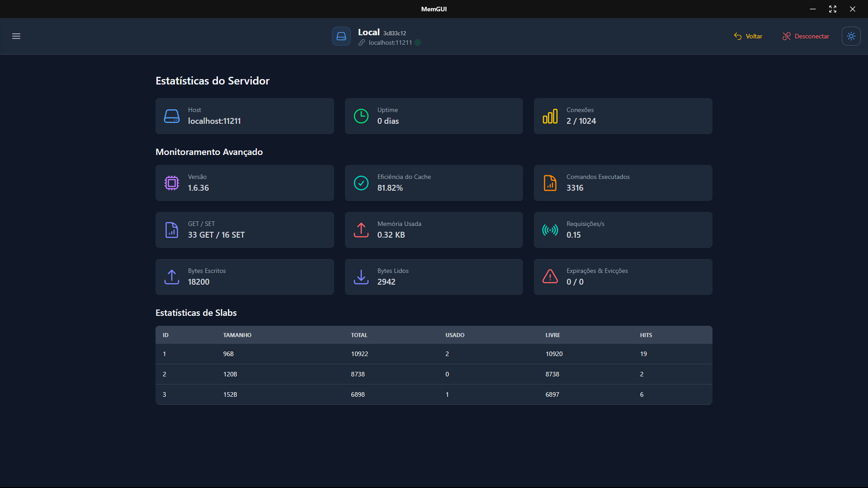Viewport: 868px width, 488px height.
Task: Minimize the MemGUI window
Action: [813, 9]
